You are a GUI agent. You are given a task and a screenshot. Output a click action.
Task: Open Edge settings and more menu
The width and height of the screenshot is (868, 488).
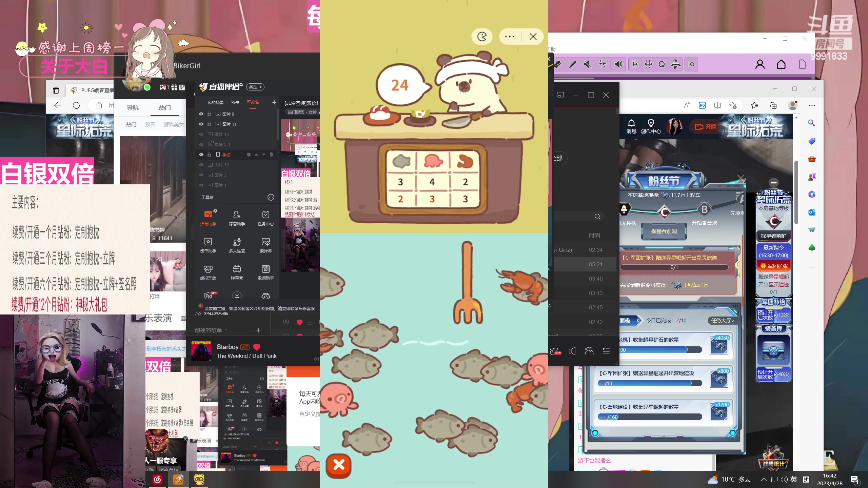point(812,105)
